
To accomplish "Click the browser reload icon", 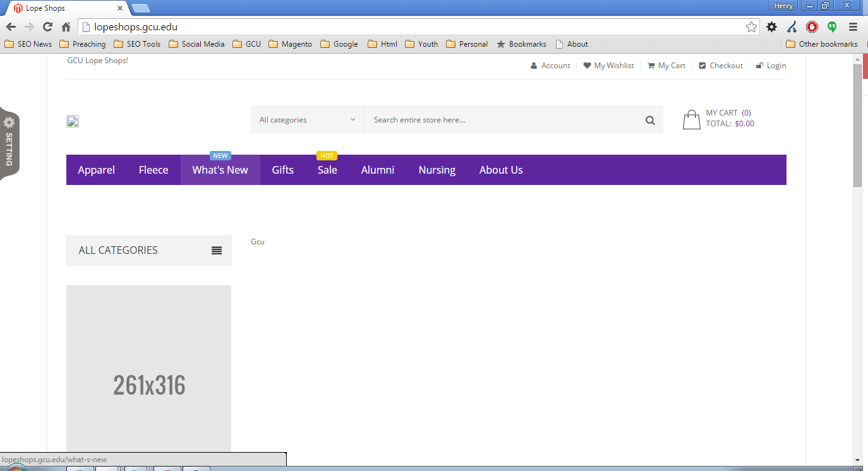I will tap(47, 27).
